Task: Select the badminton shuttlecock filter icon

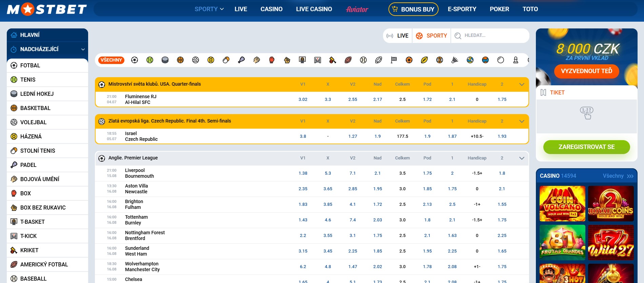Action: coord(455,60)
